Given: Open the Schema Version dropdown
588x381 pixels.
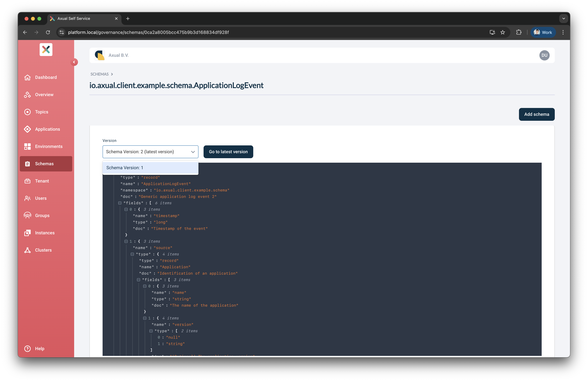Looking at the screenshot, I should point(150,152).
